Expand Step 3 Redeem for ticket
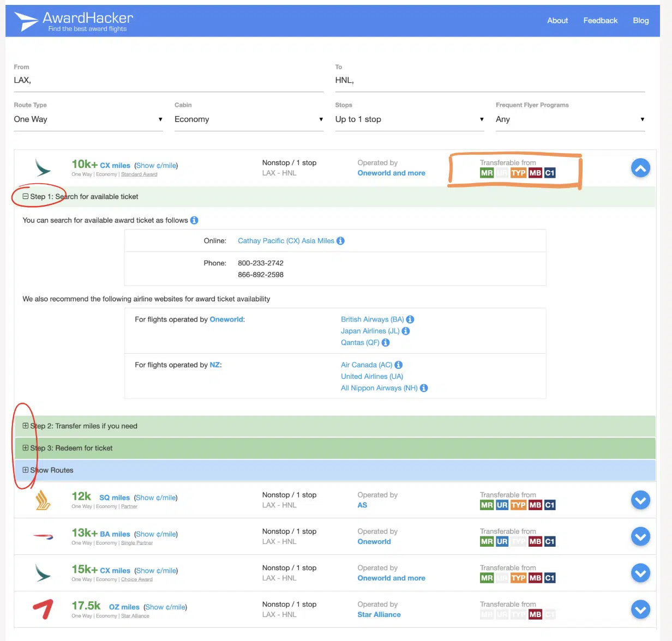The height and width of the screenshot is (641, 672). [x=26, y=448]
